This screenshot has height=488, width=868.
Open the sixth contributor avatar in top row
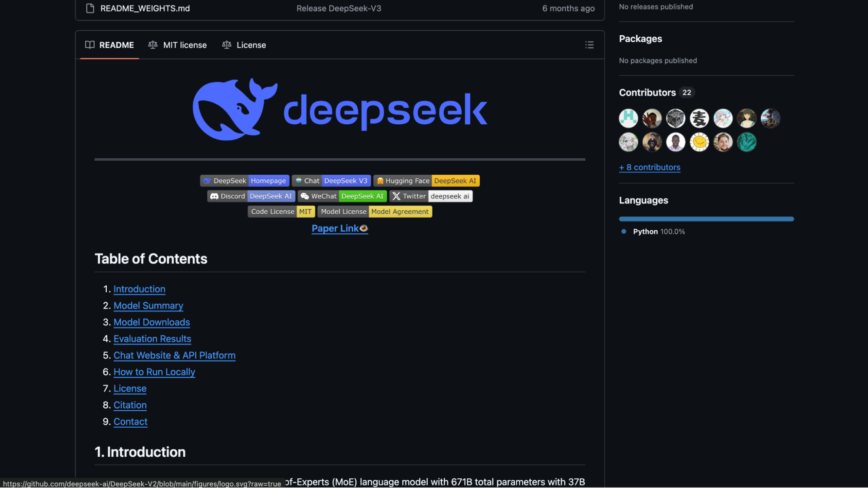tap(747, 118)
